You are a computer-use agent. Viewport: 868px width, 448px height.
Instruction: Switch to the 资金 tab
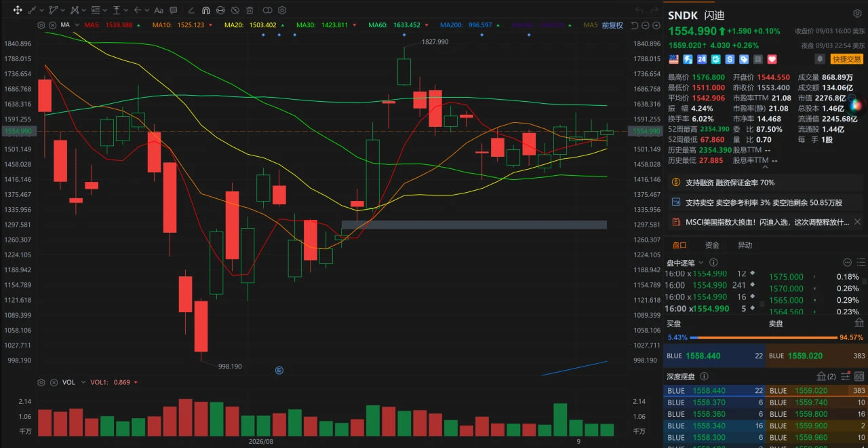tap(712, 245)
